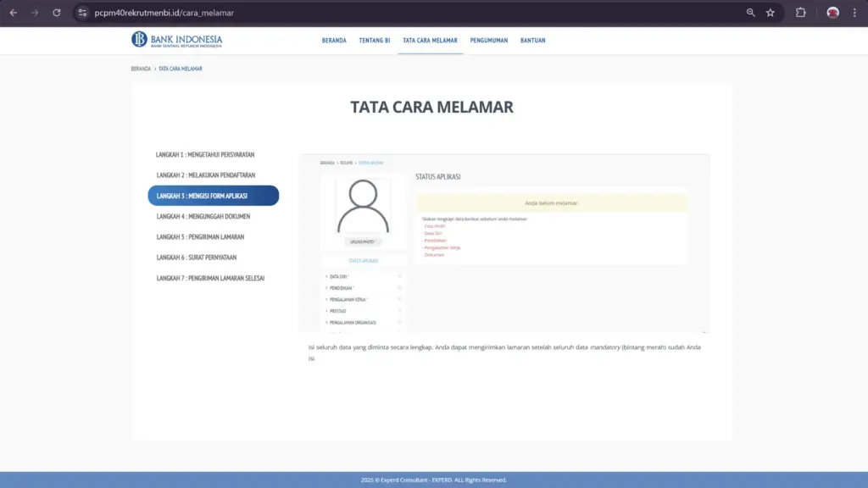Open the TENTANG BI menu item
Screen dimensions: 868x488
(374, 41)
